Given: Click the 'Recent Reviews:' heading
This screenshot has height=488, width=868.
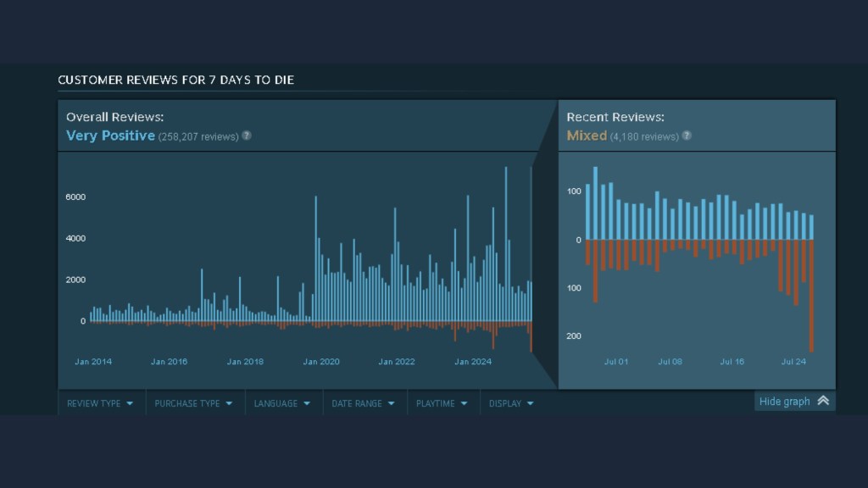Looking at the screenshot, I should pyautogui.click(x=615, y=117).
